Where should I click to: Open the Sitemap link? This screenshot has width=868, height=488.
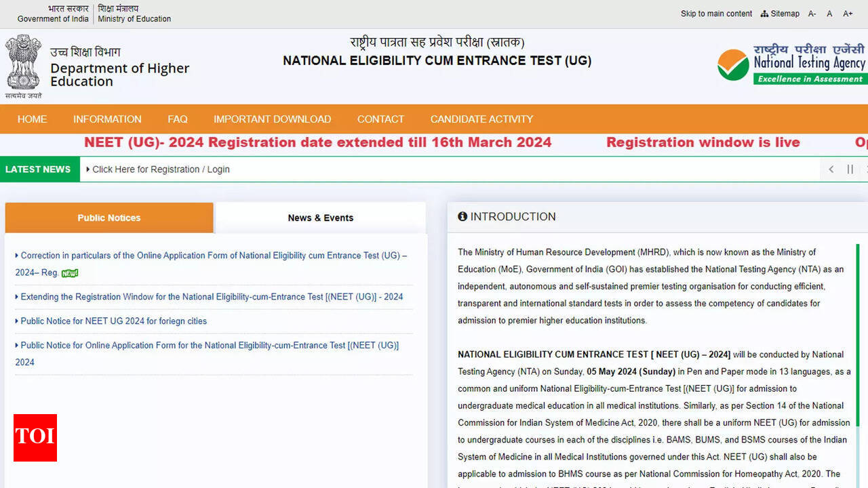pos(780,14)
